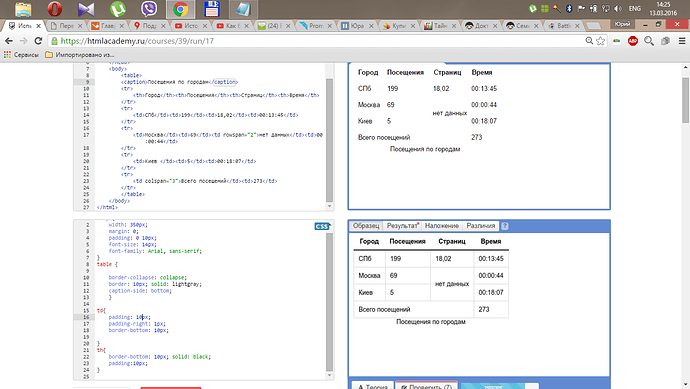Open the floppy-disk app in the taskbar
Screen dimensions: 690x389
tap(212, 9)
